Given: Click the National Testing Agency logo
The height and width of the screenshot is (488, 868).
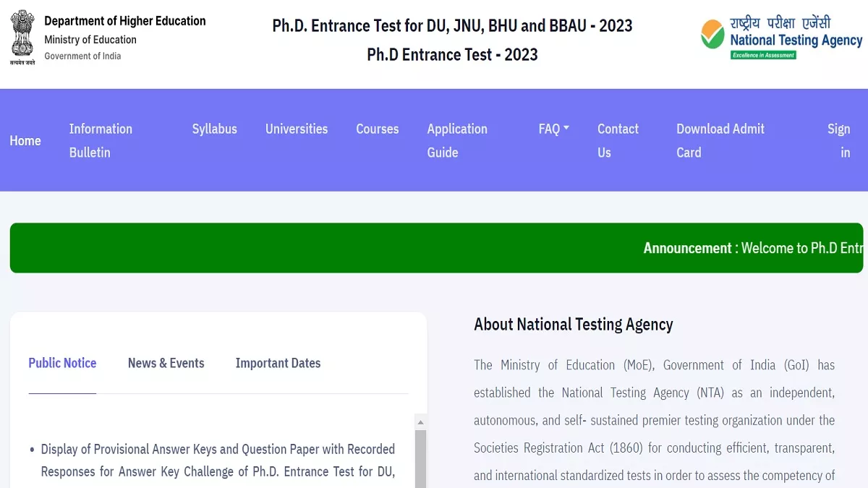Looking at the screenshot, I should pyautogui.click(x=781, y=37).
